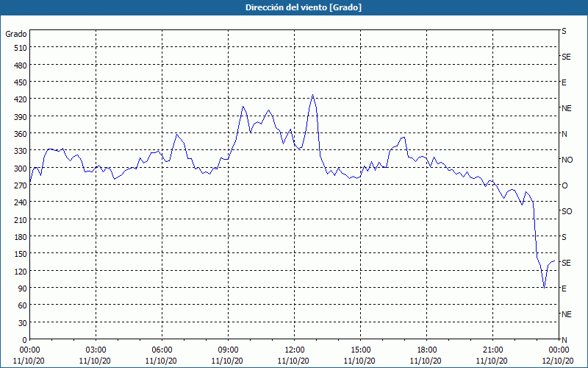This screenshot has height=368, width=588.
Task: Click the line's lowest dip at 90 degrees
Action: [544, 288]
